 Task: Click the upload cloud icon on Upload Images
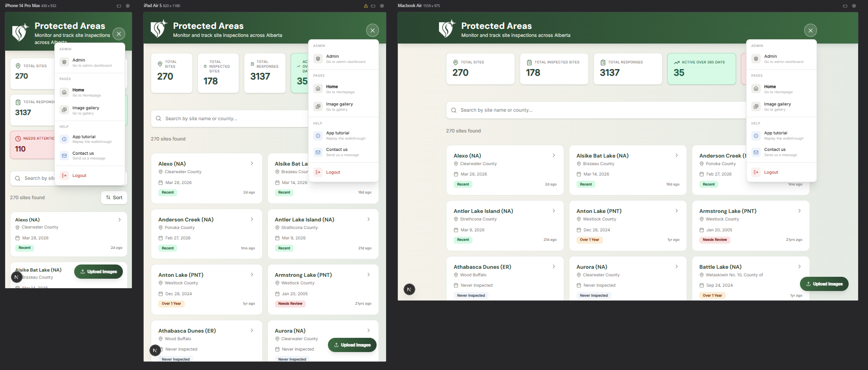[809, 284]
